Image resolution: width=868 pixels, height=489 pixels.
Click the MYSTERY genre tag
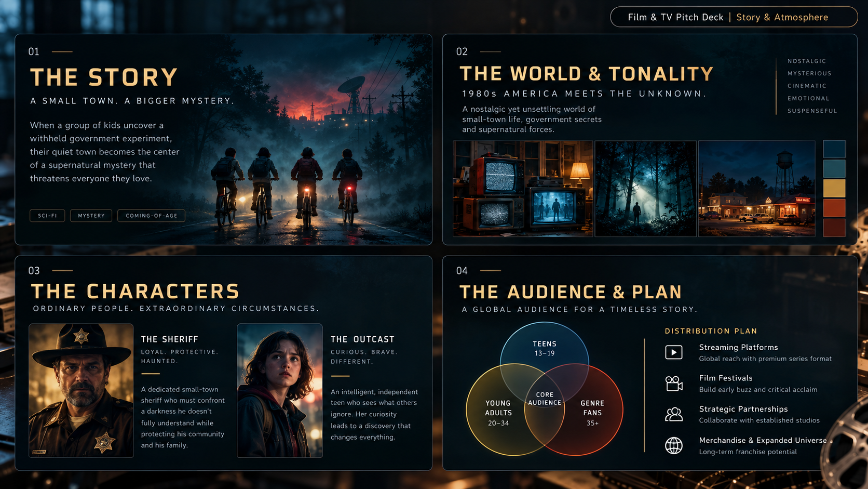click(x=91, y=216)
